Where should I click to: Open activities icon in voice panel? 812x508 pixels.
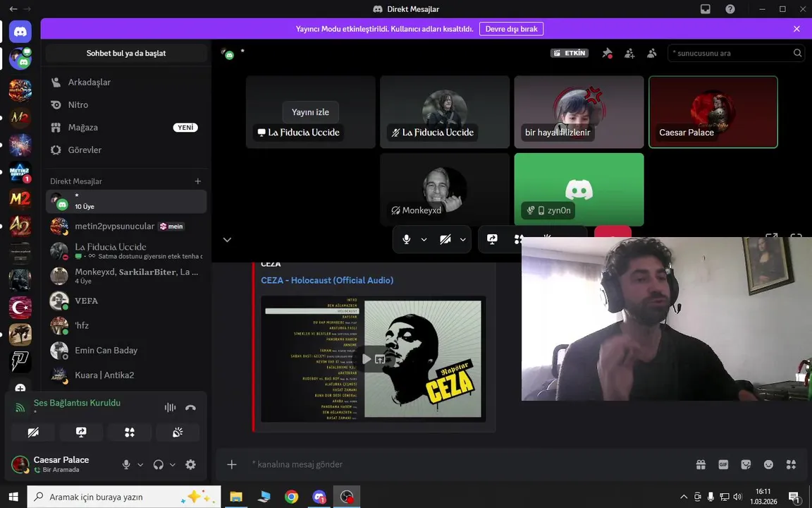point(130,433)
